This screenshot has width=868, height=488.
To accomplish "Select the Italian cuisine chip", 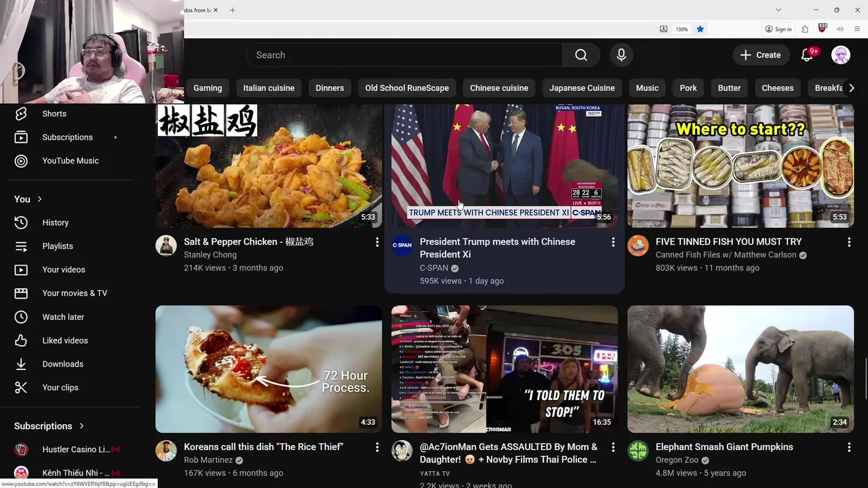I will 269,88.
